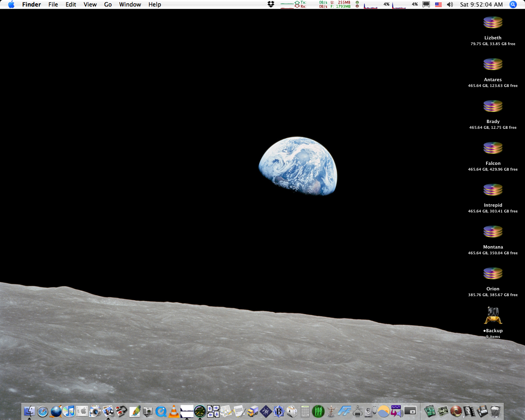Click the network Tx/Rx monitor in menu bar
The height and width of the screenshot is (420, 525).
304,5
